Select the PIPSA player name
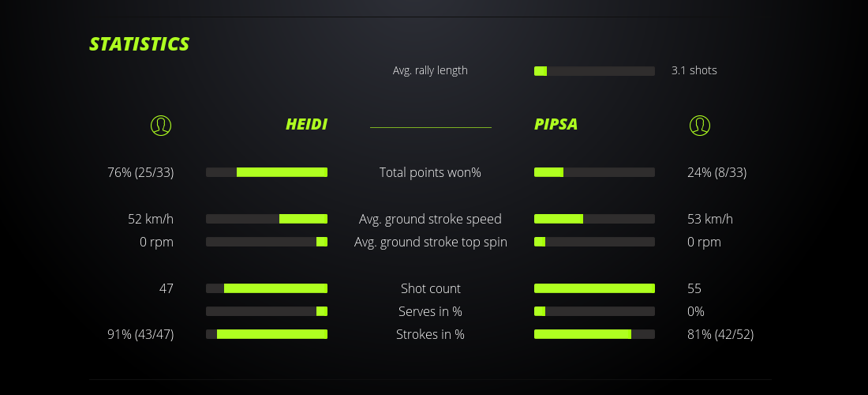 coord(556,125)
